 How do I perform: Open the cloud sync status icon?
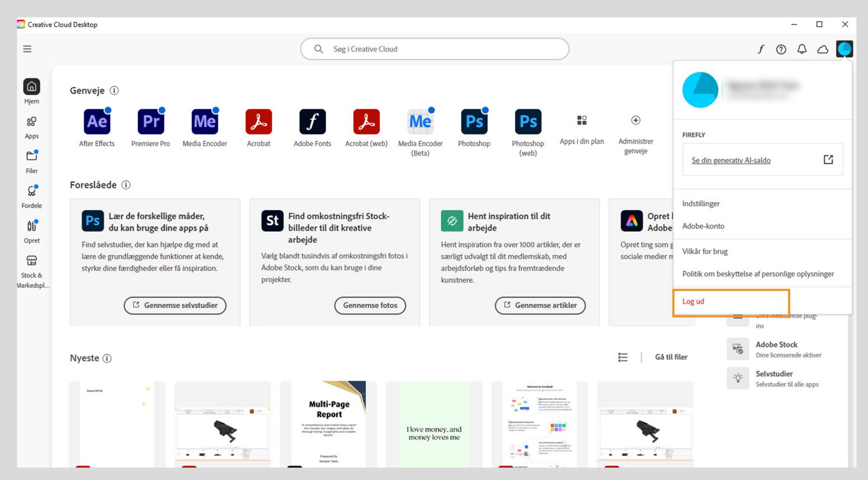click(823, 49)
